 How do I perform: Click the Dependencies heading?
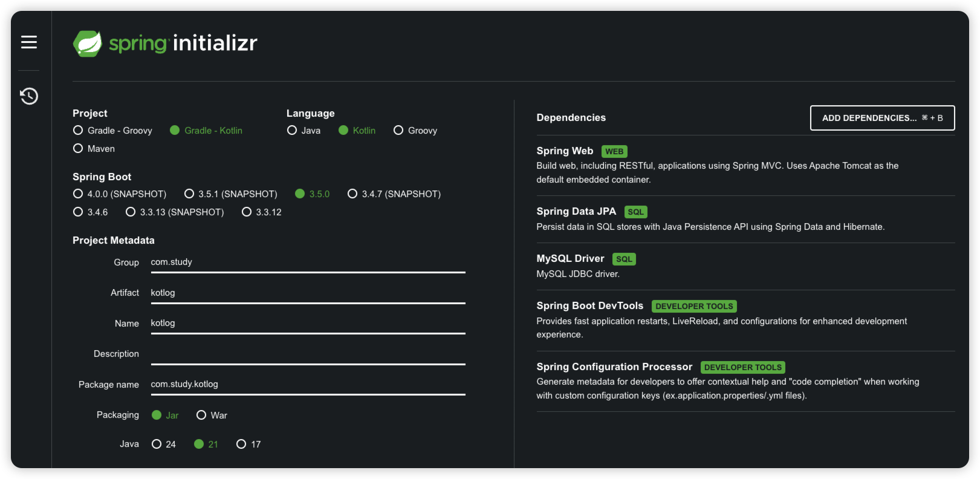coord(571,118)
